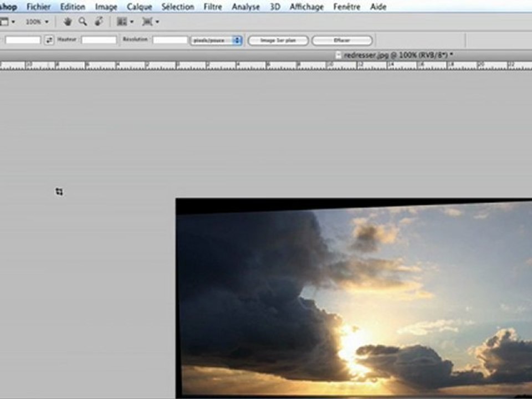The height and width of the screenshot is (399, 532).
Task: Open the Affichage menu
Action: [x=306, y=7]
